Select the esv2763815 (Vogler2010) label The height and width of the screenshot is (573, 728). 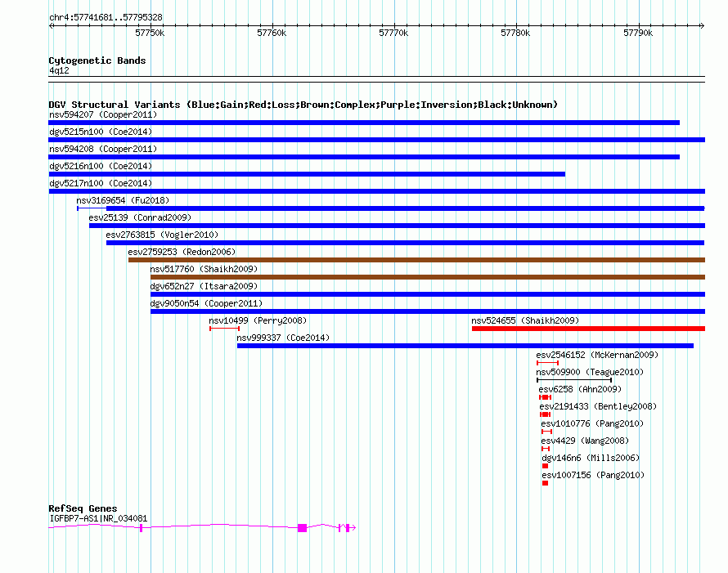point(162,235)
